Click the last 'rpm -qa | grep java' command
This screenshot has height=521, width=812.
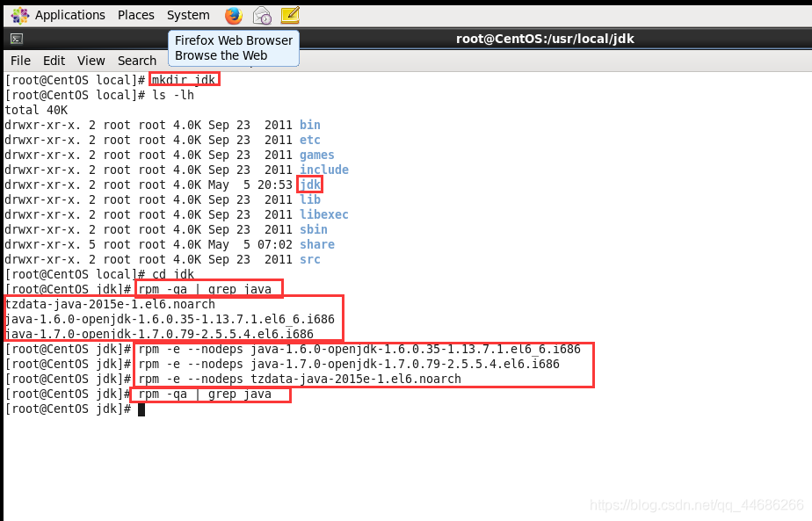click(205, 394)
